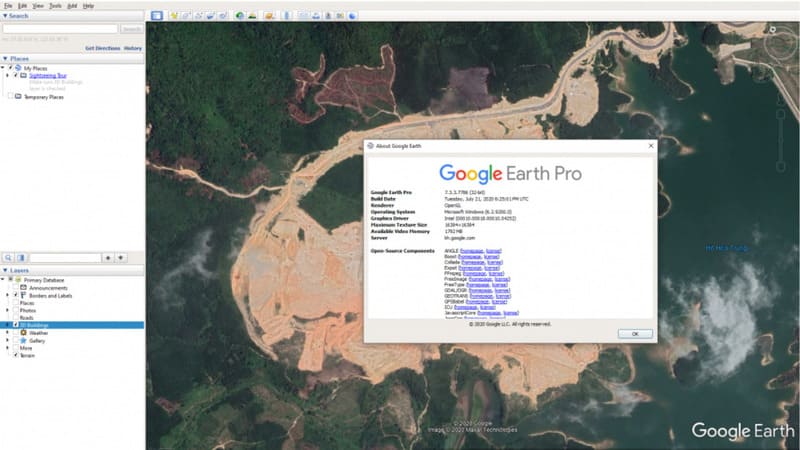Image resolution: width=800 pixels, height=450 pixels.
Task: Click the Get Directions link
Action: pyautogui.click(x=103, y=47)
